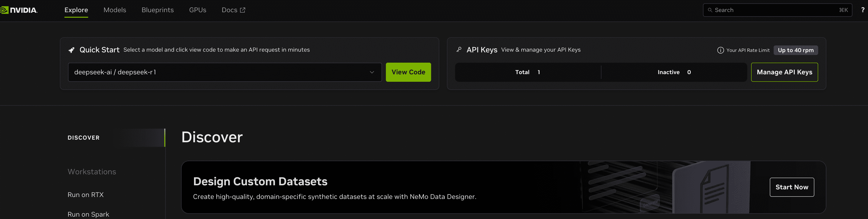The image size is (868, 219).
Task: Go to the Blueprints tab
Action: (x=157, y=10)
